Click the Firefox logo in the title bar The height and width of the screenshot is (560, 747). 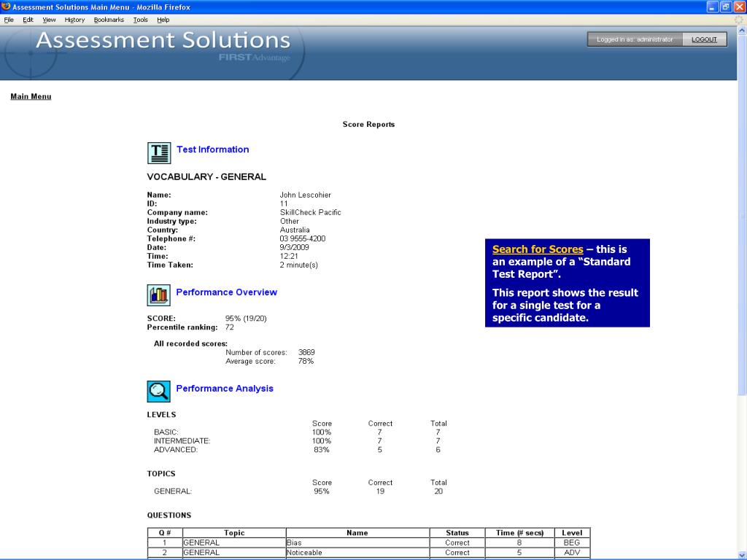(x=6, y=7)
